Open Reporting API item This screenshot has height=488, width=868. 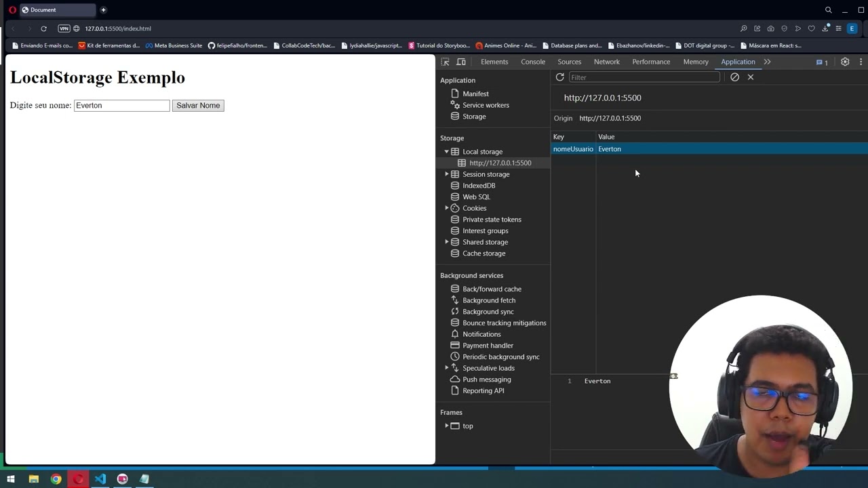coord(483,390)
